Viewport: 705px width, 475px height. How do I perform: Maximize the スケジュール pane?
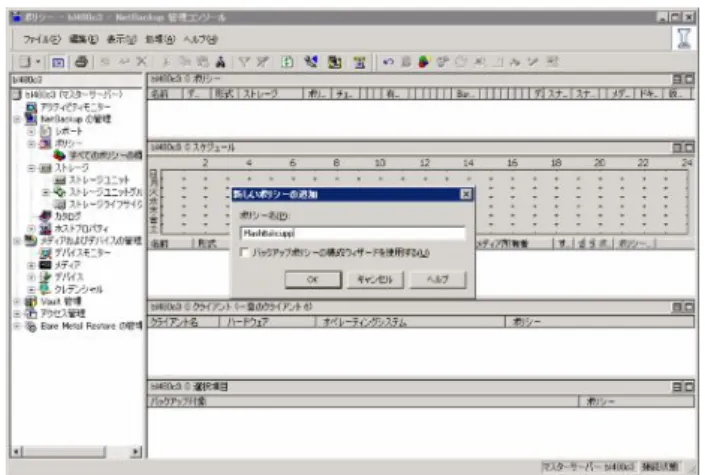[689, 148]
